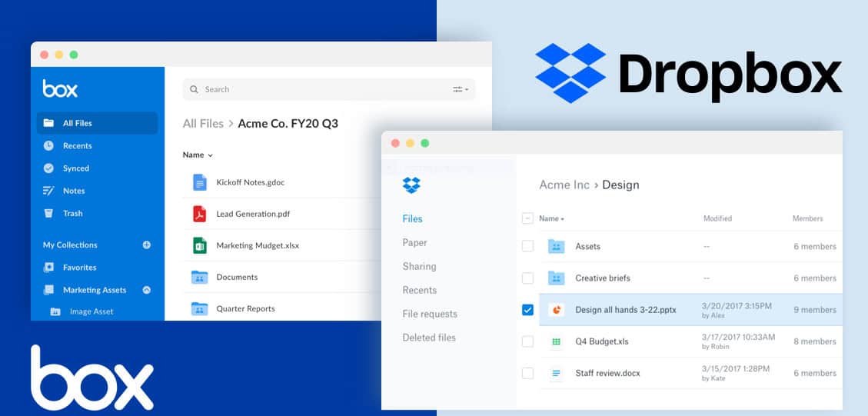The image size is (868, 416).
Task: Click 9 members in Design all hands row
Action: 815,310
